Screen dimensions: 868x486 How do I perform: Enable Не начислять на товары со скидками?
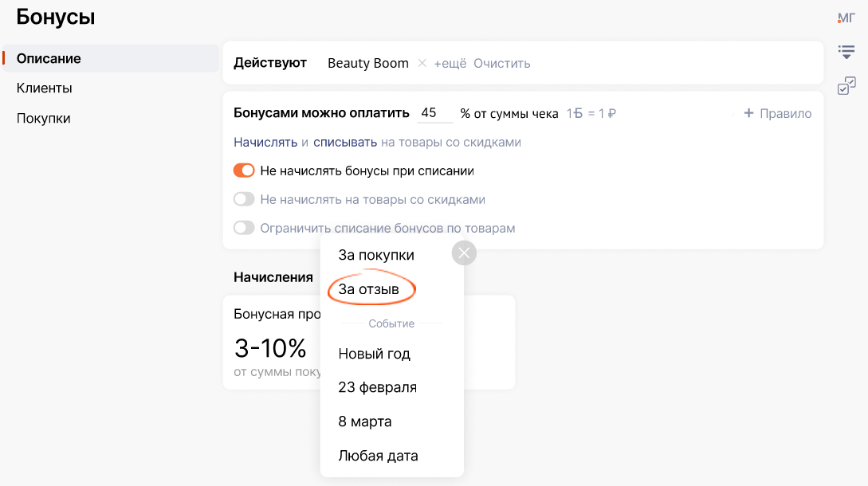(244, 200)
